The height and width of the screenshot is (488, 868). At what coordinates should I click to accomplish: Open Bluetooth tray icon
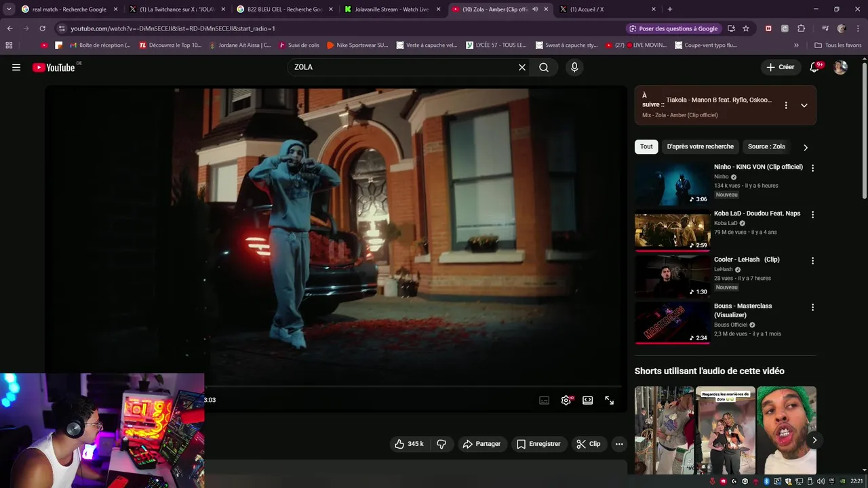[766, 481]
